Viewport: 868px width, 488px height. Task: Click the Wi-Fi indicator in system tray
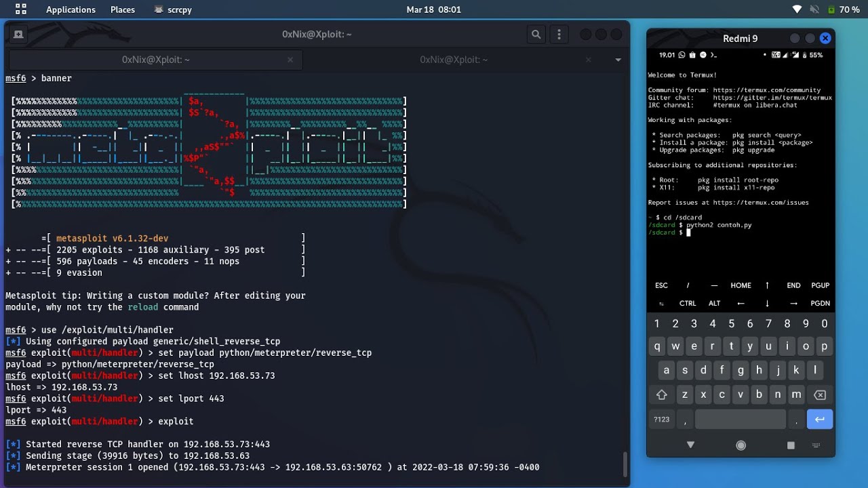(x=797, y=9)
